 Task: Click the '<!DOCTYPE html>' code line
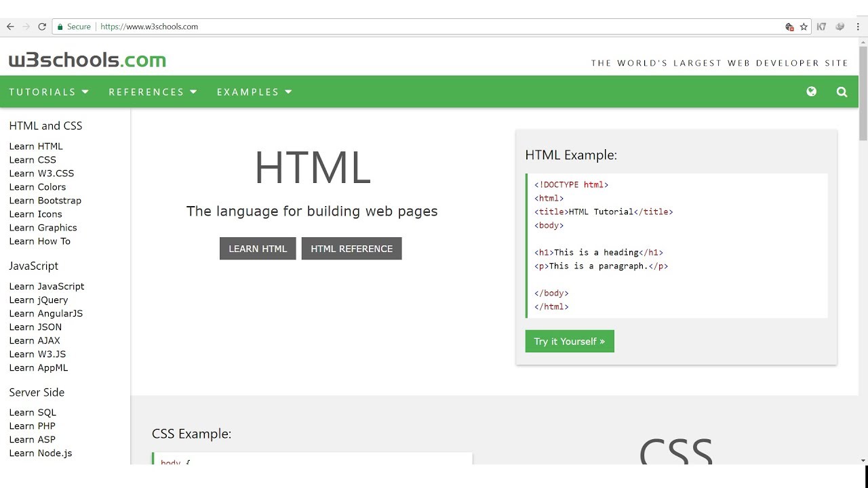[x=572, y=184]
